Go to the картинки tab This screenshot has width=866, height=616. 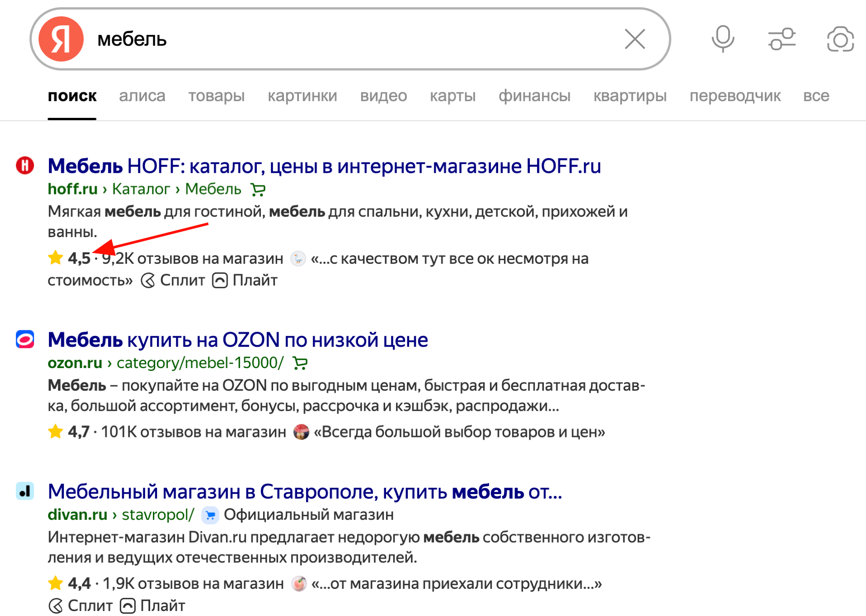coord(302,96)
